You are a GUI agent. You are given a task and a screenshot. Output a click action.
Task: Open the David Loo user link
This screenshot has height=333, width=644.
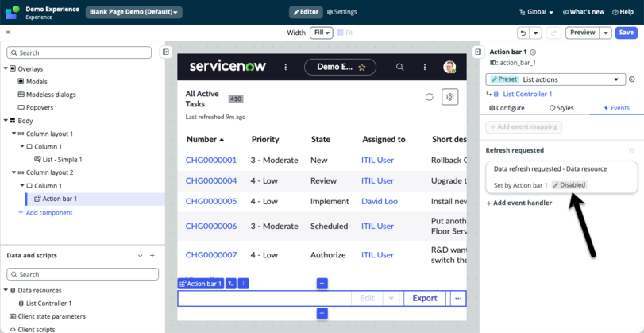(380, 201)
